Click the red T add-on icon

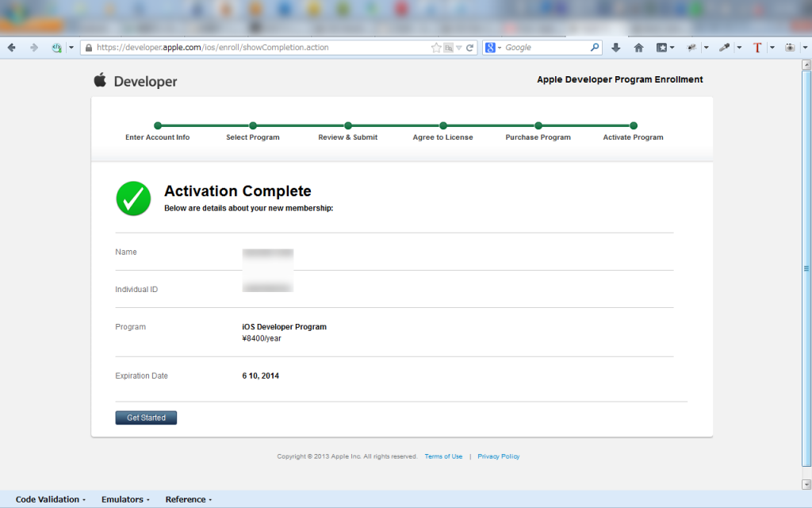click(757, 48)
